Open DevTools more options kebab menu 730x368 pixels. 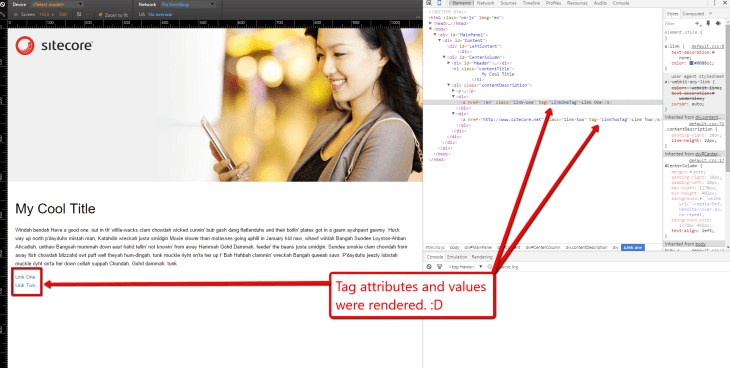pos(715,3)
